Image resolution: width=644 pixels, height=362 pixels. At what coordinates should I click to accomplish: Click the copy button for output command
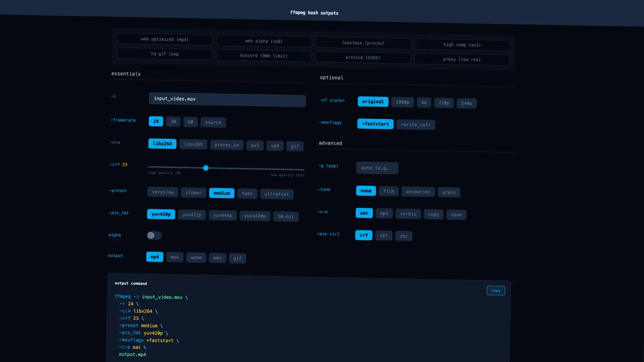pyautogui.click(x=496, y=291)
